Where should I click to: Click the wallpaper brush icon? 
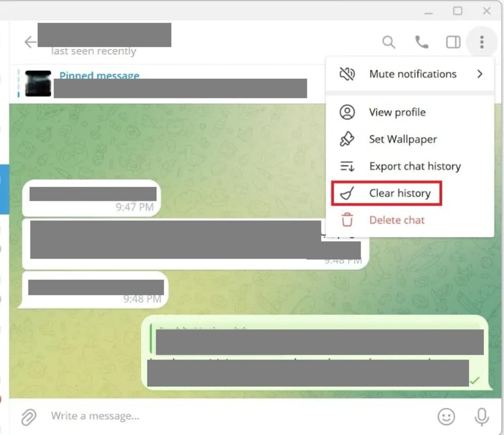[x=347, y=139]
